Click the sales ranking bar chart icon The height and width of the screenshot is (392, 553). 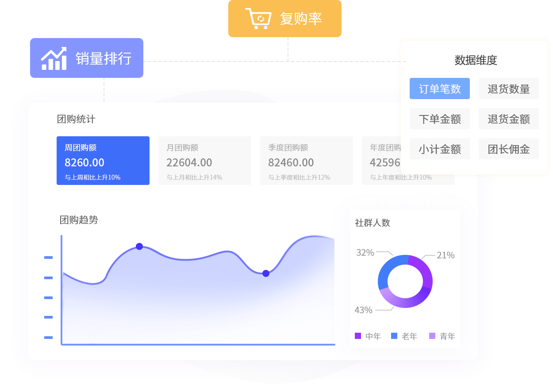[54, 58]
